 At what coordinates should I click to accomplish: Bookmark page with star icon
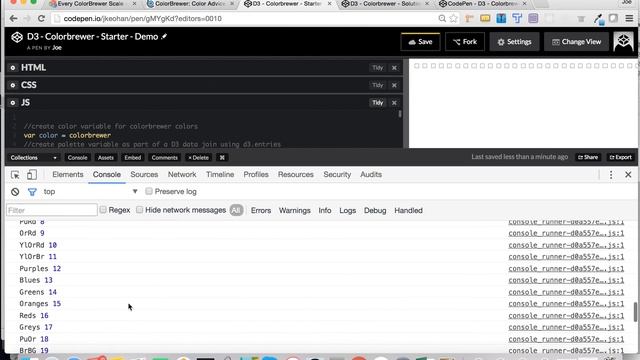[x=453, y=18]
